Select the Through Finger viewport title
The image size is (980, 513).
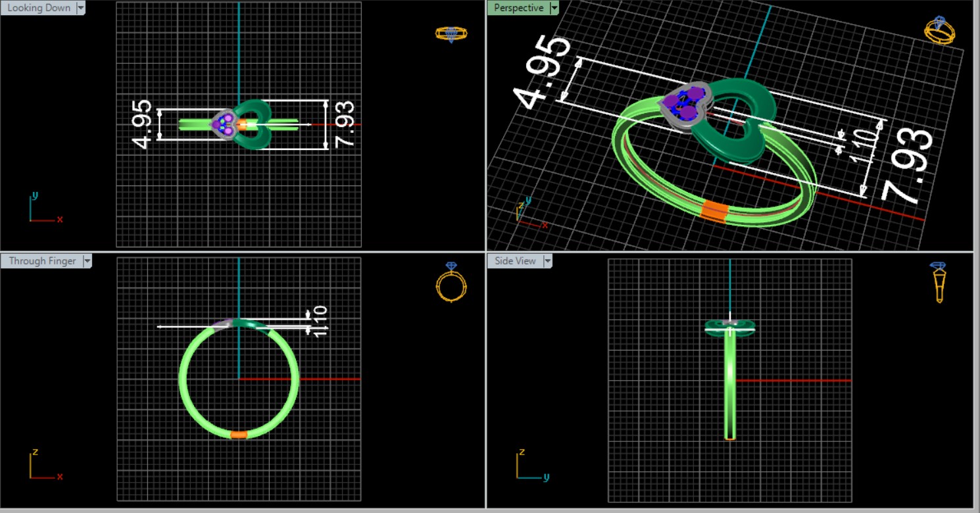point(42,261)
